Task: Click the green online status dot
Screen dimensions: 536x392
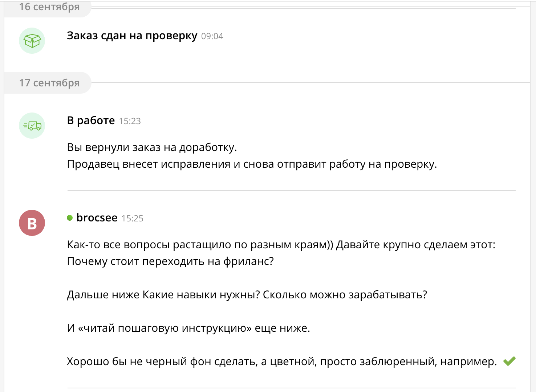Action: click(70, 218)
